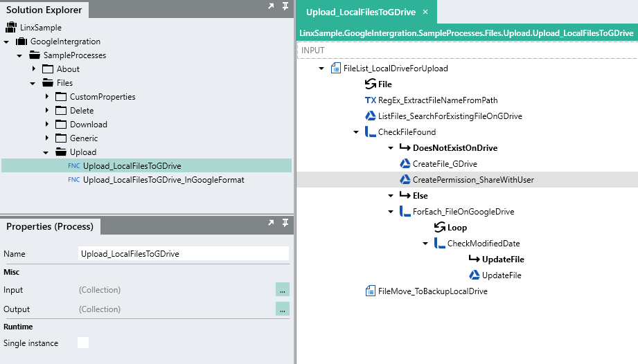Viewport: 638px width, 364px height.
Task: Click the FileMove_ToBackupLocalDrive file icon
Action: (371, 291)
